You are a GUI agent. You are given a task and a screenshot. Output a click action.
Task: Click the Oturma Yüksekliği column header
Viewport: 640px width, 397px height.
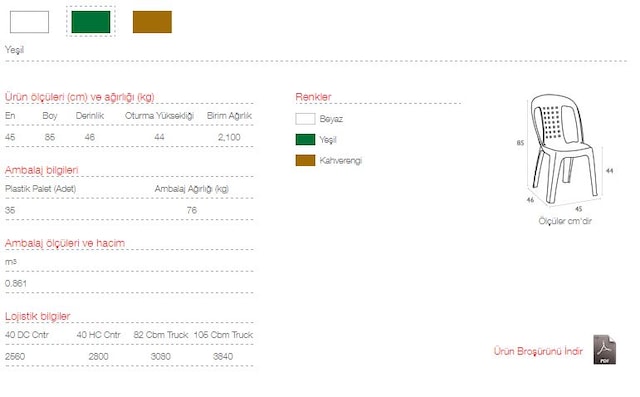(159, 116)
